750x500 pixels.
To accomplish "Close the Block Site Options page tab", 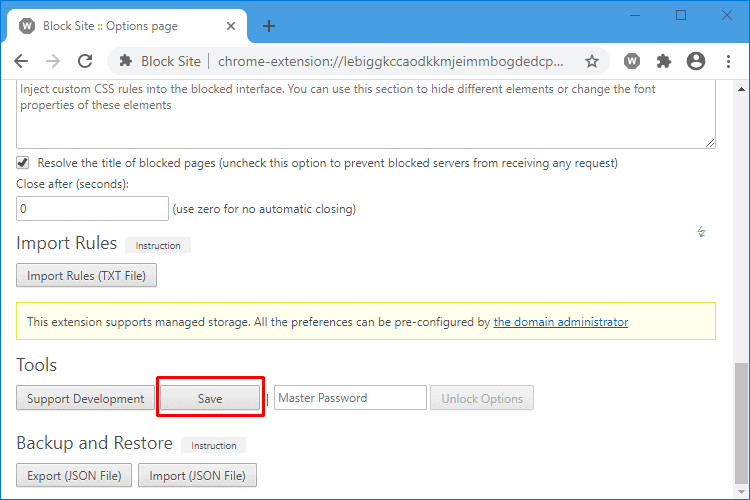I will [231, 26].
